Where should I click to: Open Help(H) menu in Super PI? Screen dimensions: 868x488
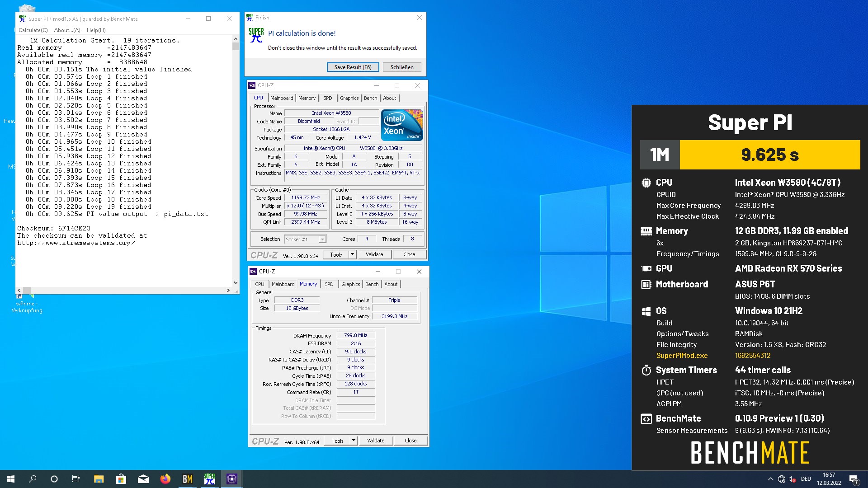tap(96, 30)
